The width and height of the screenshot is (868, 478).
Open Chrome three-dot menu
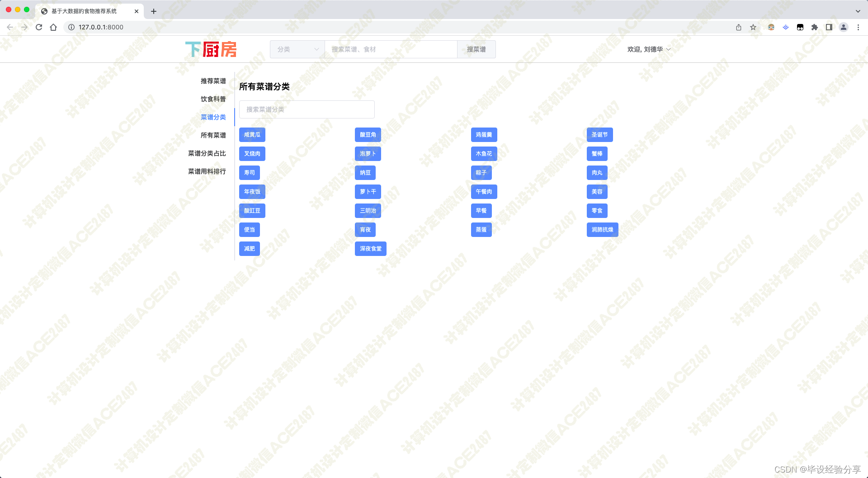coord(858,27)
